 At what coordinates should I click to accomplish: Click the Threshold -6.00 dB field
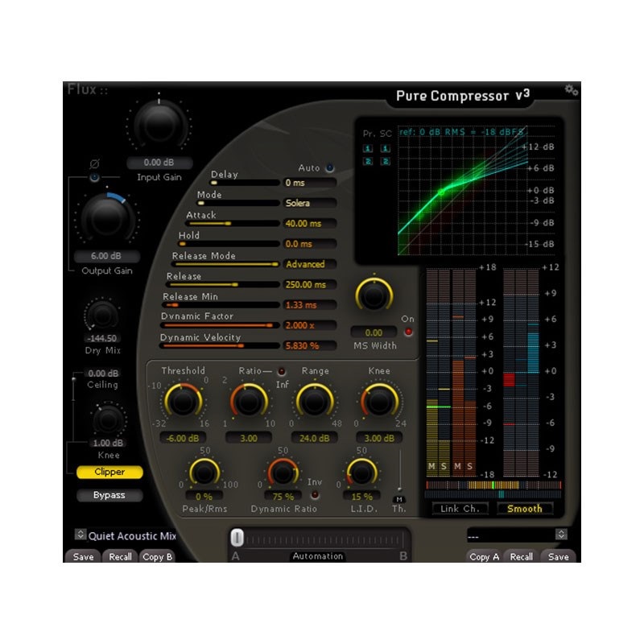click(x=183, y=438)
